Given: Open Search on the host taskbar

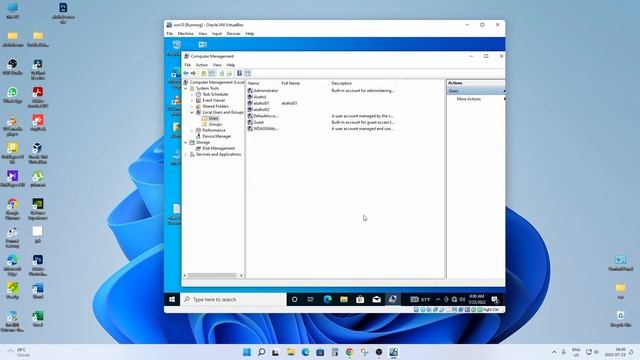Looking at the screenshot, I should coord(262,352).
